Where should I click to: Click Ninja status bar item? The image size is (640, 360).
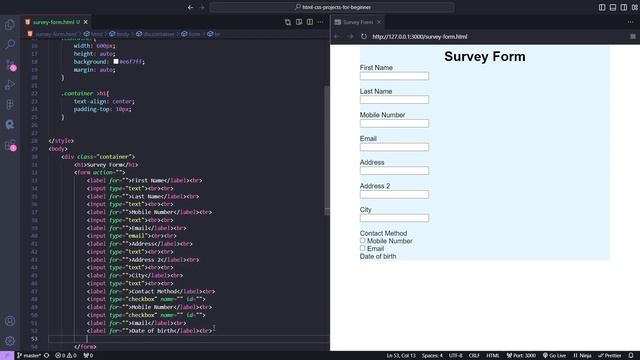(x=582, y=356)
